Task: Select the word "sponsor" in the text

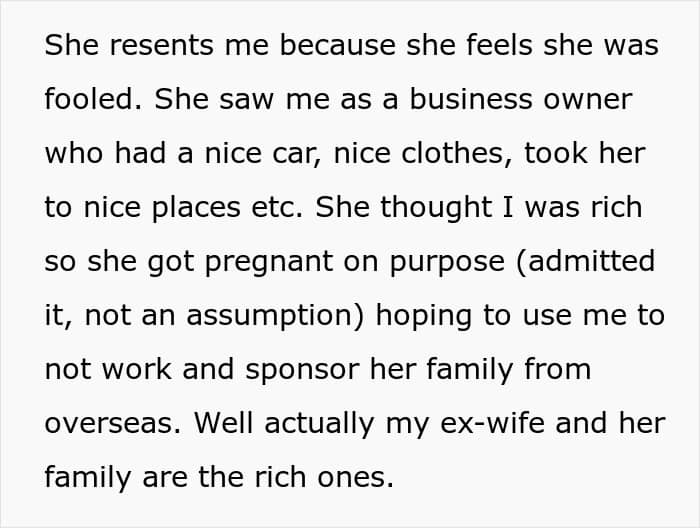Action: point(302,370)
